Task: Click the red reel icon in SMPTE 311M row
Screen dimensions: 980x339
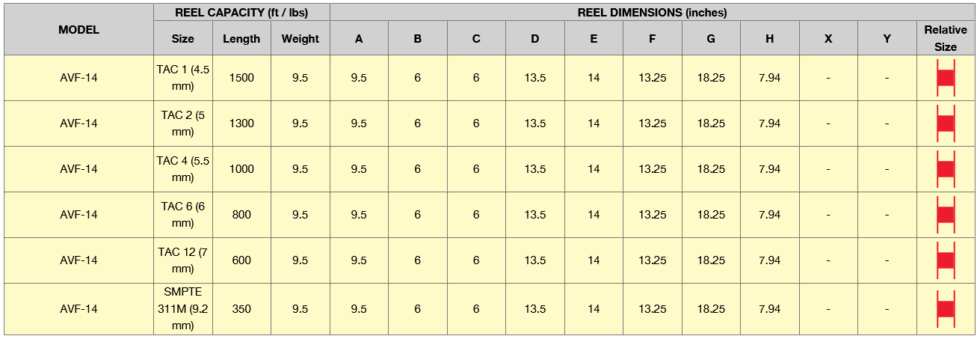Action: 946,309
